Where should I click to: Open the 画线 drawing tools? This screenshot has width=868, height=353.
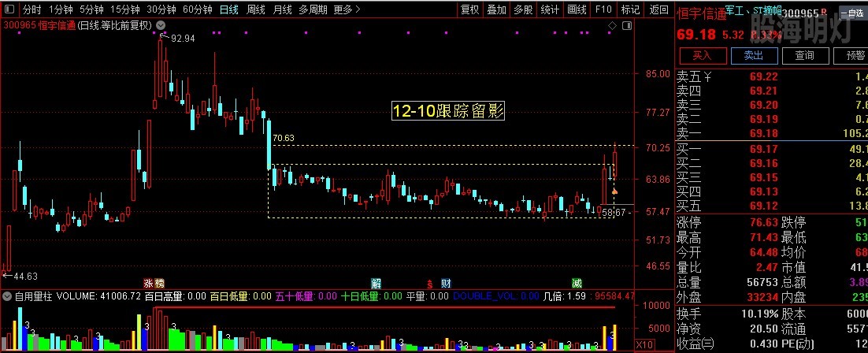pyautogui.click(x=577, y=10)
